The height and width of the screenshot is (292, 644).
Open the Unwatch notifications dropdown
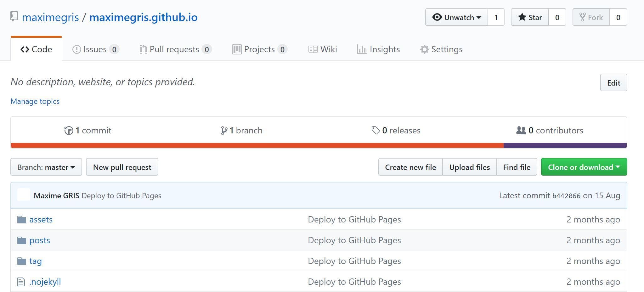pyautogui.click(x=456, y=17)
